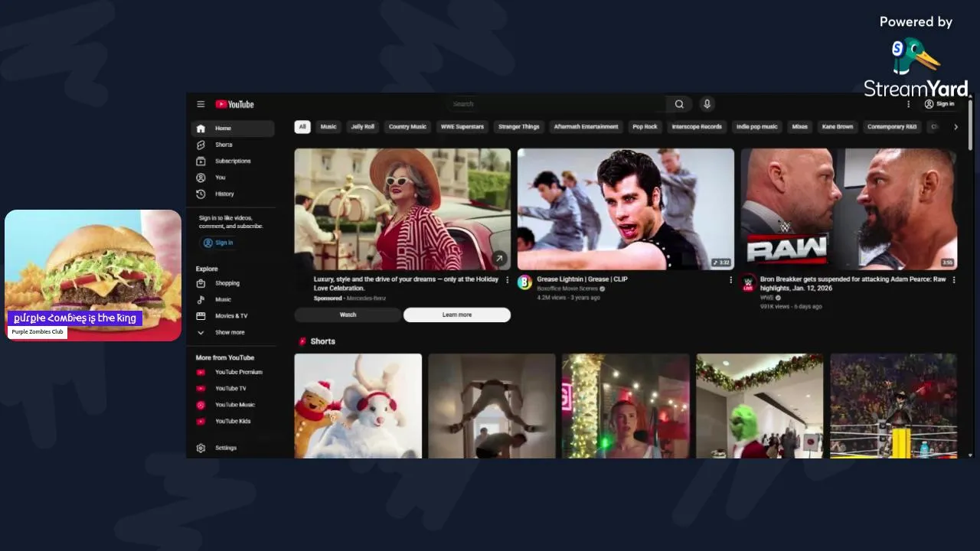980x551 pixels.
Task: Select the Country Music filter chip
Action: [x=407, y=127]
